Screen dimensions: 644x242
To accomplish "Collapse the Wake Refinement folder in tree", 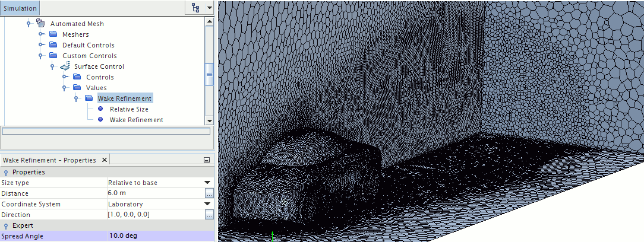I will click(x=77, y=98).
